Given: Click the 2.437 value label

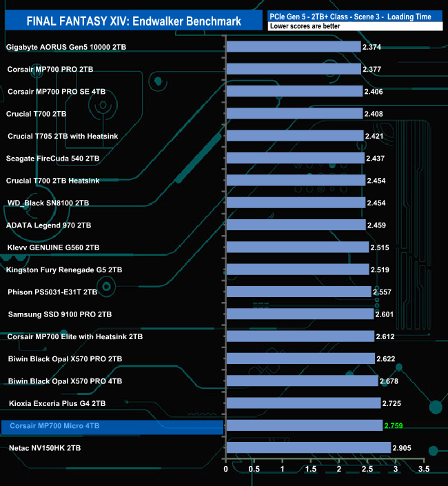Looking at the screenshot, I should (x=375, y=159).
